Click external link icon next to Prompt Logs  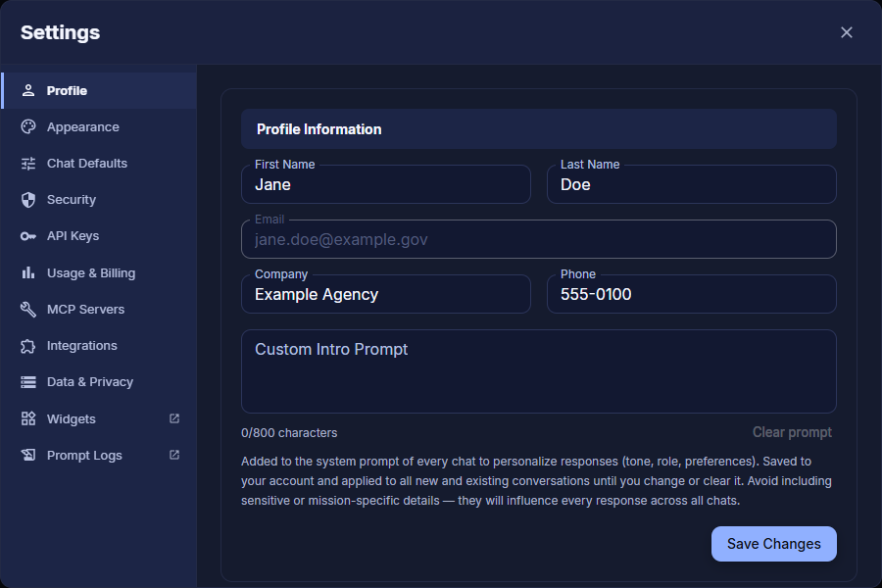click(174, 455)
